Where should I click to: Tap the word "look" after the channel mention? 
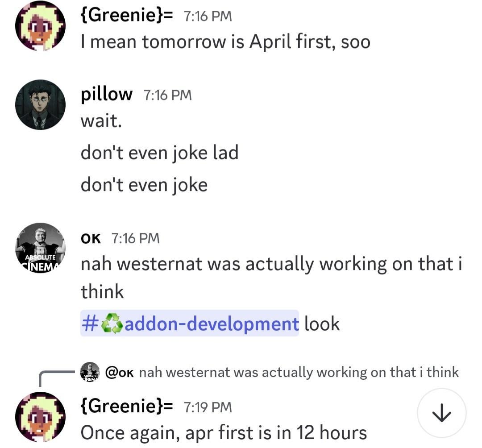[322, 324]
